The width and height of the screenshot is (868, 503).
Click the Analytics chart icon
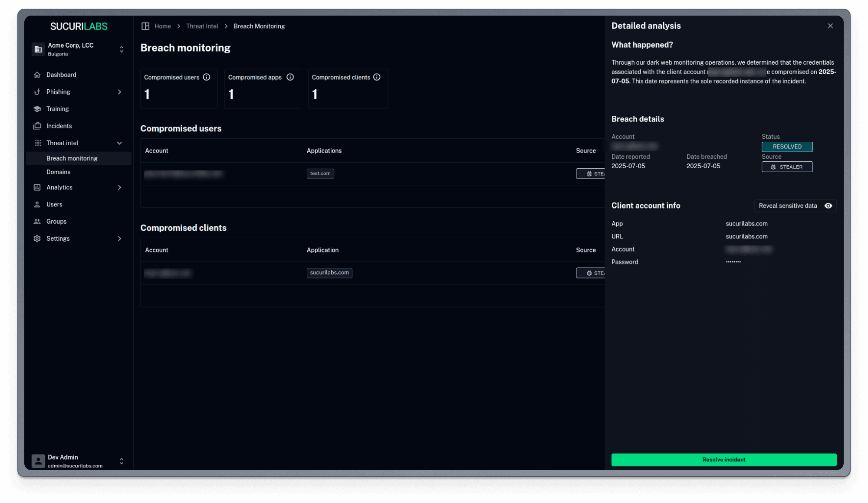coord(37,187)
